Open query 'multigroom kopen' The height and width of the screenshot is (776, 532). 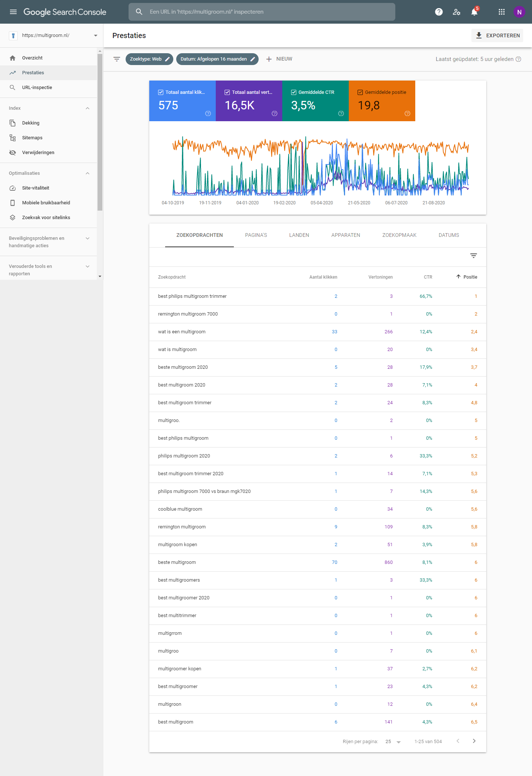click(x=318, y=545)
